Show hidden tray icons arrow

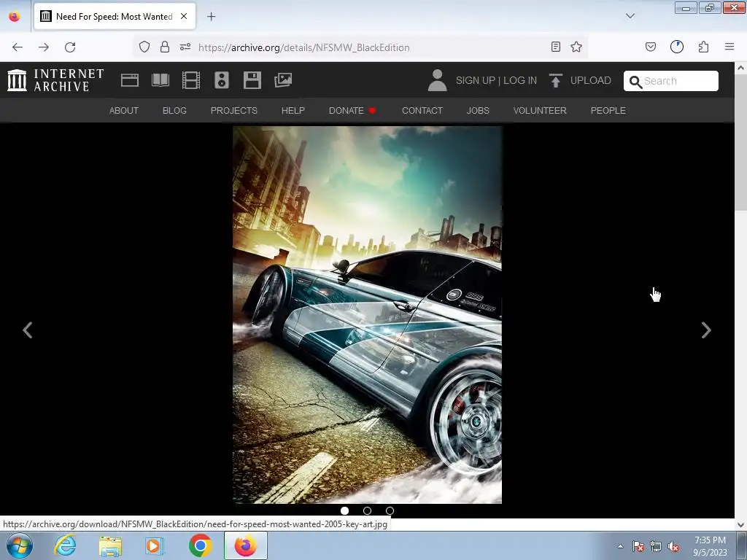620,546
